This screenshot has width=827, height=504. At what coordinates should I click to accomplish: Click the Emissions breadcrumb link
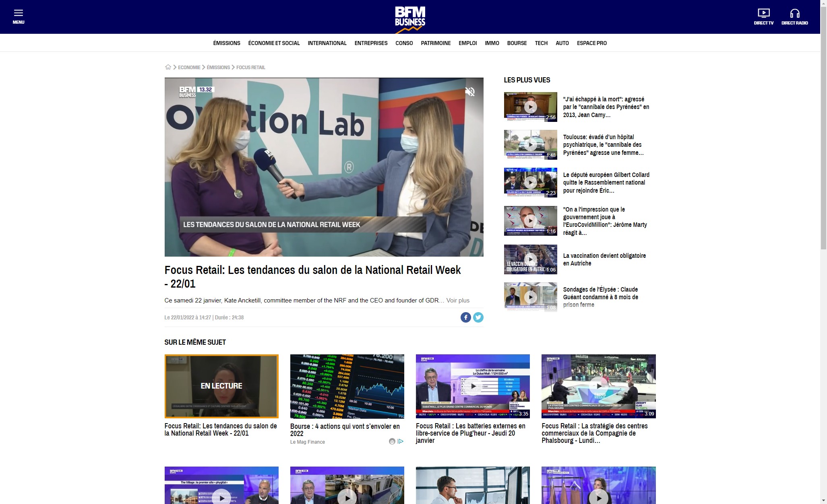pos(218,67)
